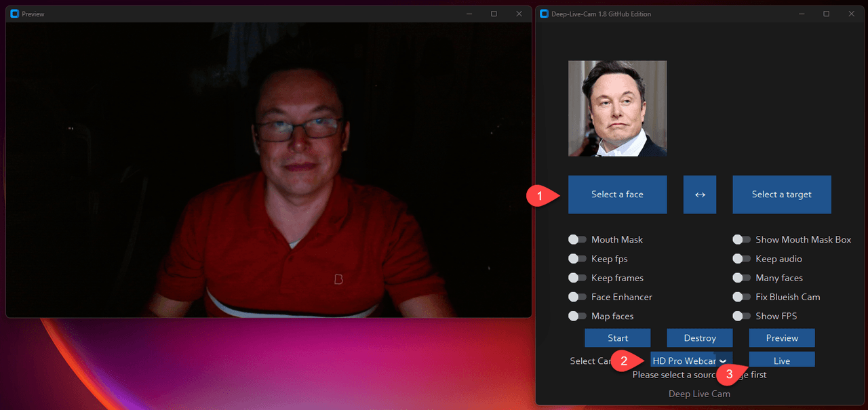This screenshot has width=868, height=410.
Task: Open the HD Pro Webcam camera dropdown
Action: pos(690,361)
